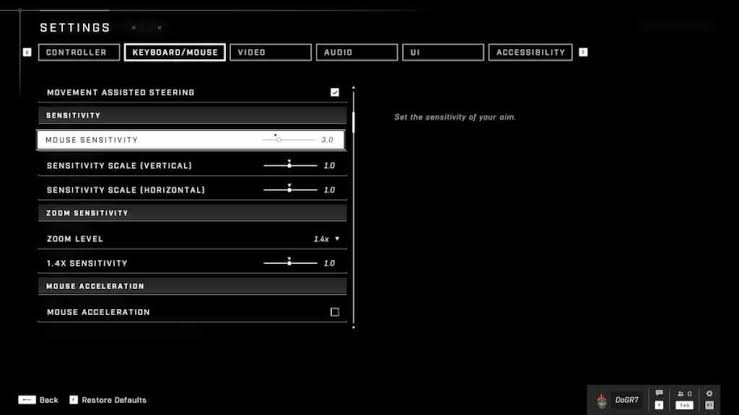Screen dimensions: 739x415
Task: Click the DoGR7 player avatar emblem
Action: pos(600,399)
